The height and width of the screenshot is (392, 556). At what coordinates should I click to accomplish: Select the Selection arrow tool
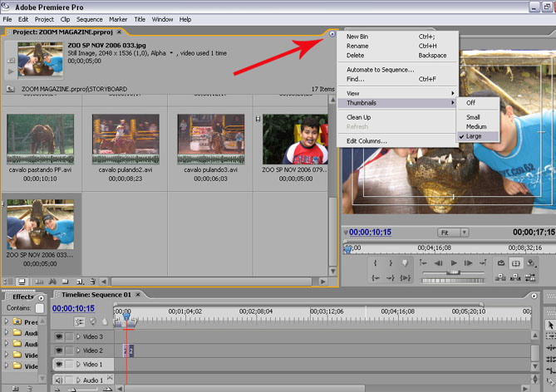(x=549, y=325)
